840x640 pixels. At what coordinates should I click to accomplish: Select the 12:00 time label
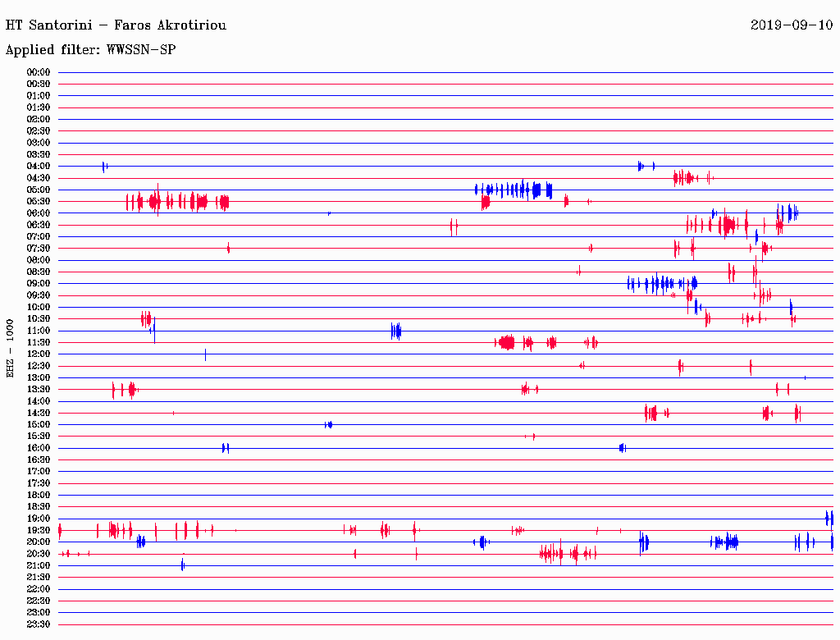(x=38, y=354)
